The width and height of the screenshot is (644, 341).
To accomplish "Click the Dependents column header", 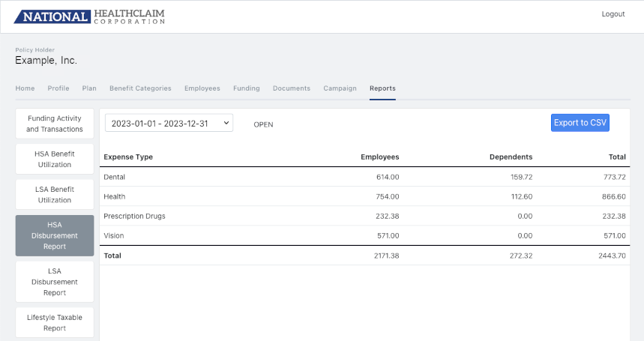I will tap(511, 157).
